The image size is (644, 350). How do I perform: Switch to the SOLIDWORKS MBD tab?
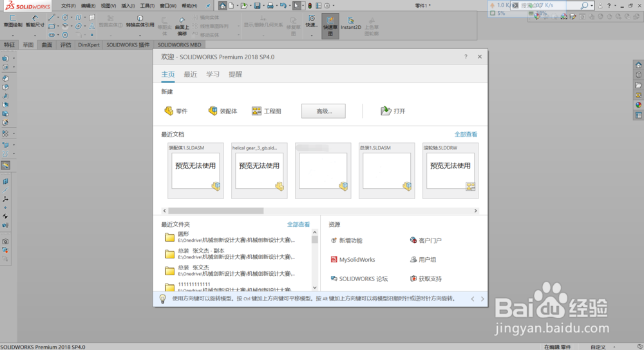[180, 45]
